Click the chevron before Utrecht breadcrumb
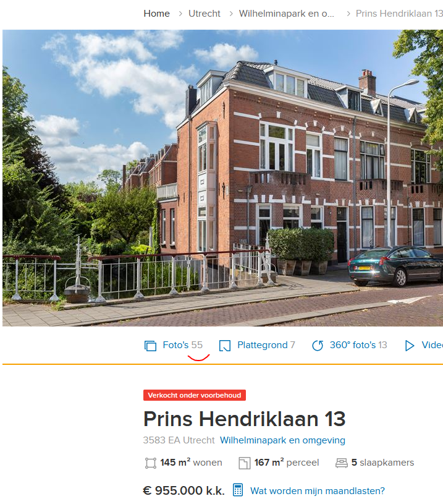Screen dimensions: 443x504 point(180,14)
